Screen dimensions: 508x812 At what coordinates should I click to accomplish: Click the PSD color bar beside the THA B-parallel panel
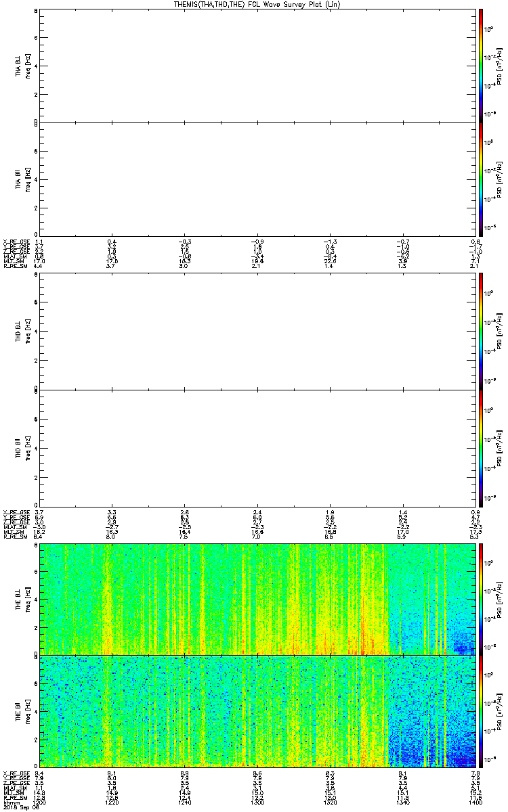(482, 179)
